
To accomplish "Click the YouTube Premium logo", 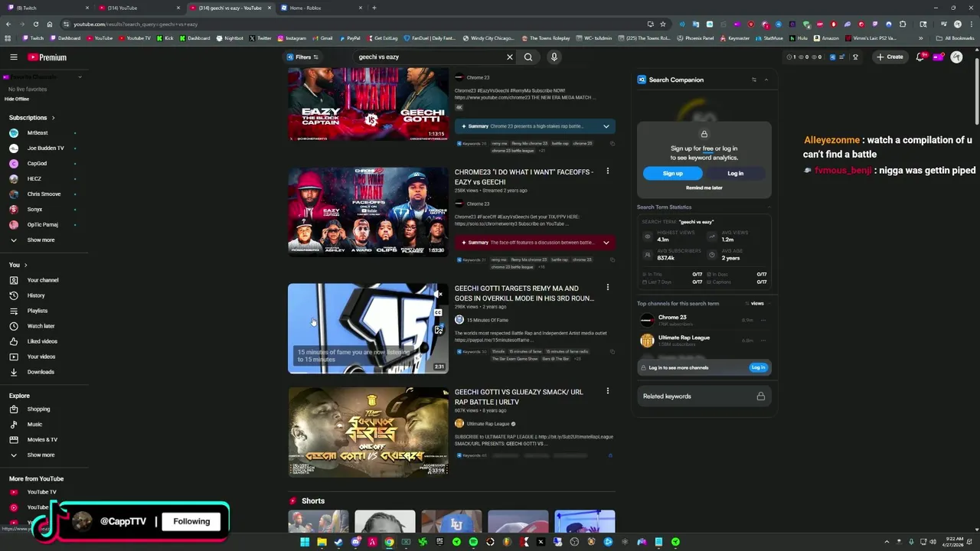I will (x=47, y=57).
